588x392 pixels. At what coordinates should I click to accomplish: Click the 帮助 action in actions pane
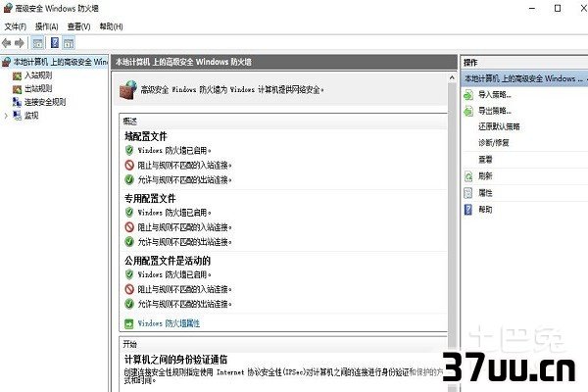(x=485, y=210)
